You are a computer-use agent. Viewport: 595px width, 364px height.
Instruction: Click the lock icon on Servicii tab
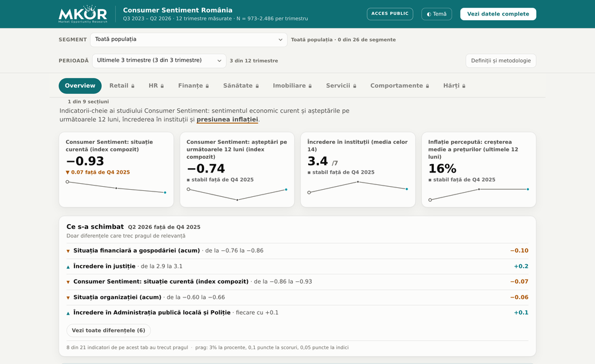coord(355,86)
